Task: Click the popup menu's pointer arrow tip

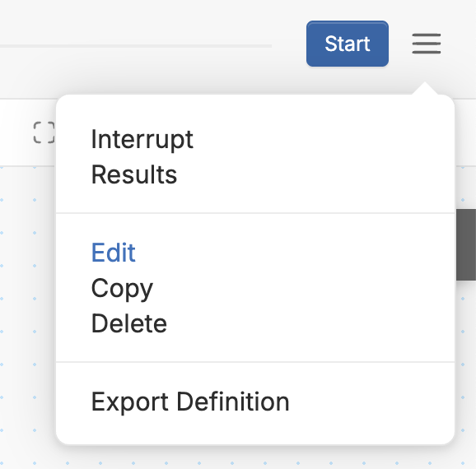Action: (x=425, y=83)
